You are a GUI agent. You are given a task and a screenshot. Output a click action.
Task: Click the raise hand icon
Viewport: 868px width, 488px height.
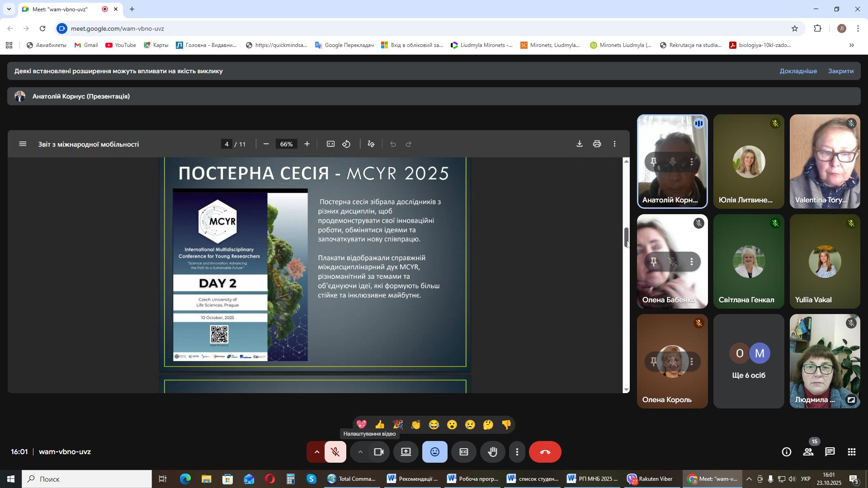click(492, 452)
